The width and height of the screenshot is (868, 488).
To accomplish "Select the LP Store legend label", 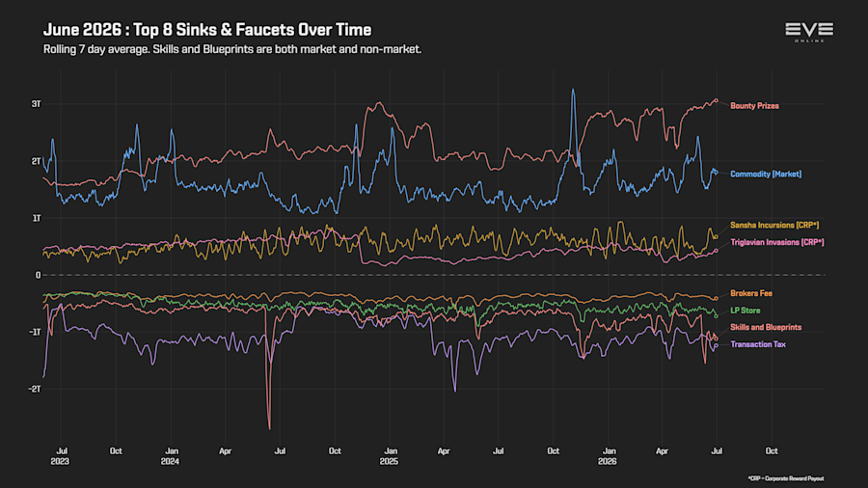I will [x=746, y=311].
